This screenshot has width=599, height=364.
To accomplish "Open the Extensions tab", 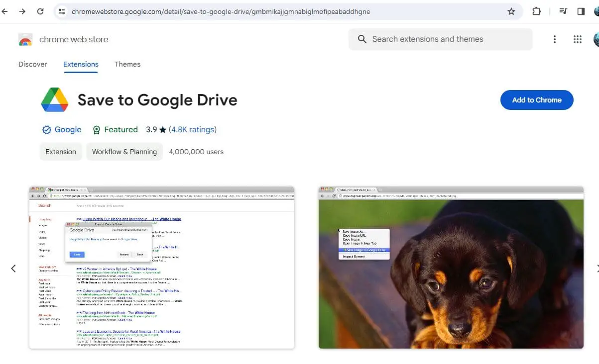I will pyautogui.click(x=81, y=64).
